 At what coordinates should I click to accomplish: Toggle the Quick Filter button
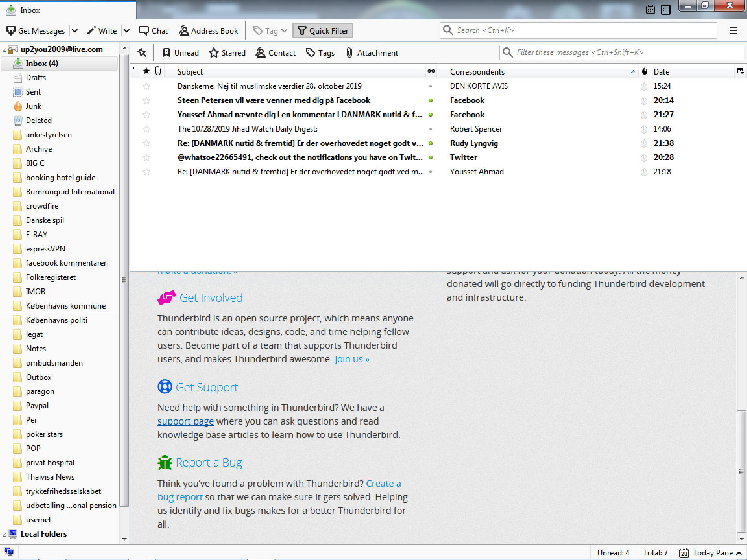pyautogui.click(x=323, y=31)
